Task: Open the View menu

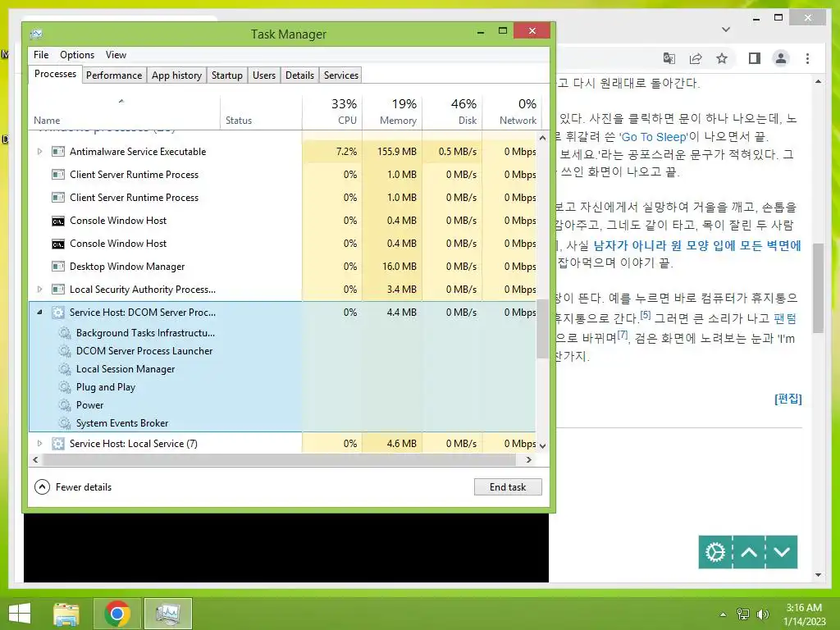Action: [116, 55]
